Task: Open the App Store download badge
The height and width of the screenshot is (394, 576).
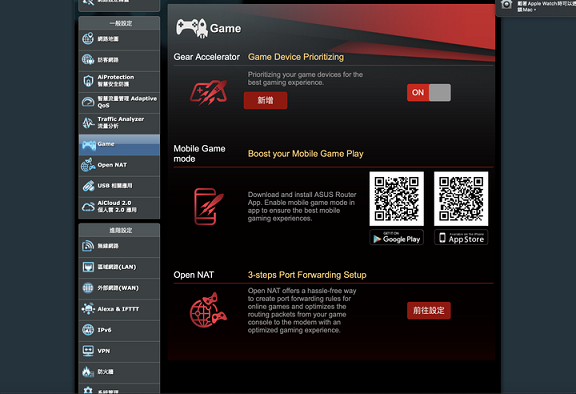Action: (x=461, y=238)
